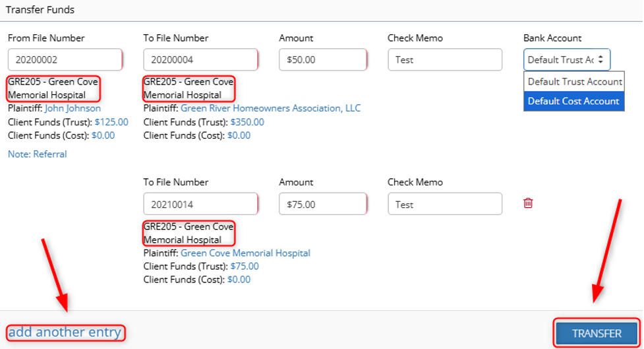Edit the To File Number 20210014 field

pos(200,204)
